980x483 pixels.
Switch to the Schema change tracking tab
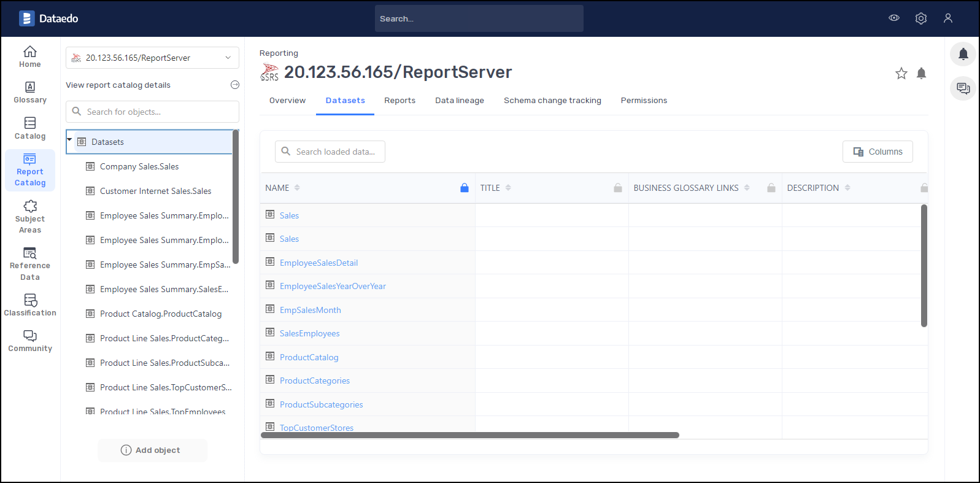pyautogui.click(x=552, y=101)
